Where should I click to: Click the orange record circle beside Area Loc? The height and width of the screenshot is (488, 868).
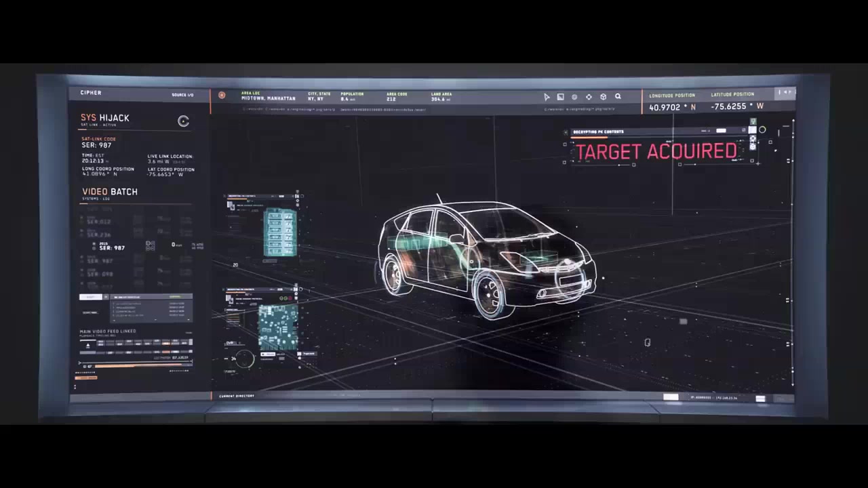(x=222, y=95)
